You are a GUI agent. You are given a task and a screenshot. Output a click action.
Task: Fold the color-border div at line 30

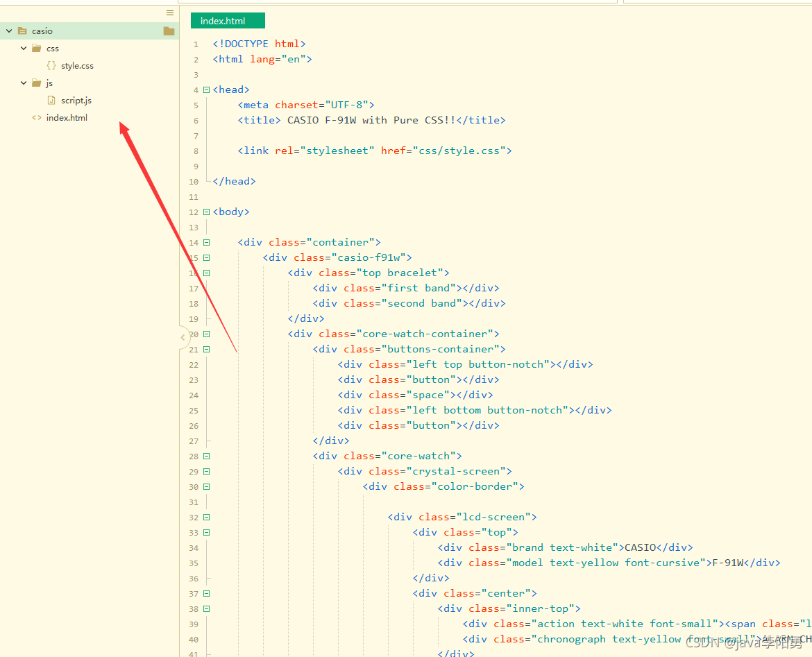pyautogui.click(x=207, y=486)
